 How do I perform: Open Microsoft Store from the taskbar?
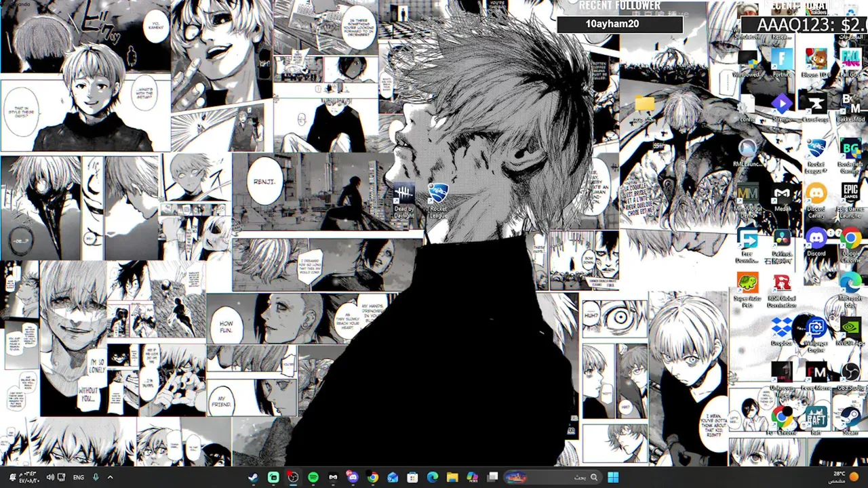tap(412, 477)
